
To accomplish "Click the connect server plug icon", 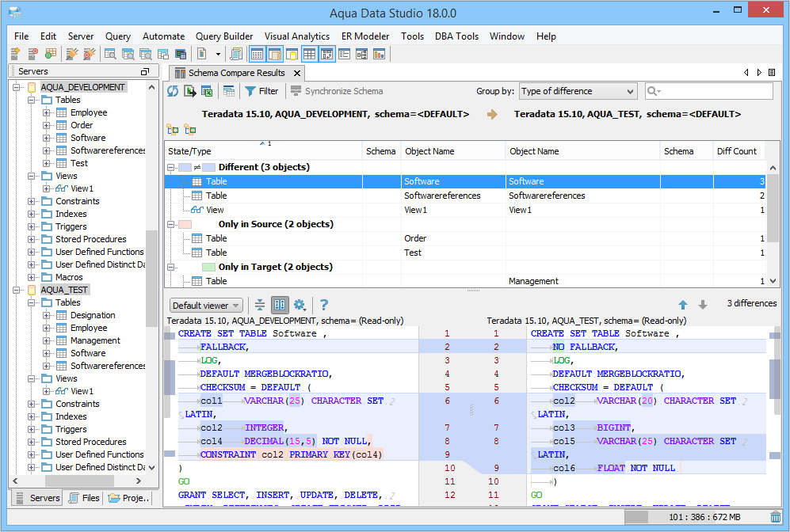I will click(x=72, y=54).
